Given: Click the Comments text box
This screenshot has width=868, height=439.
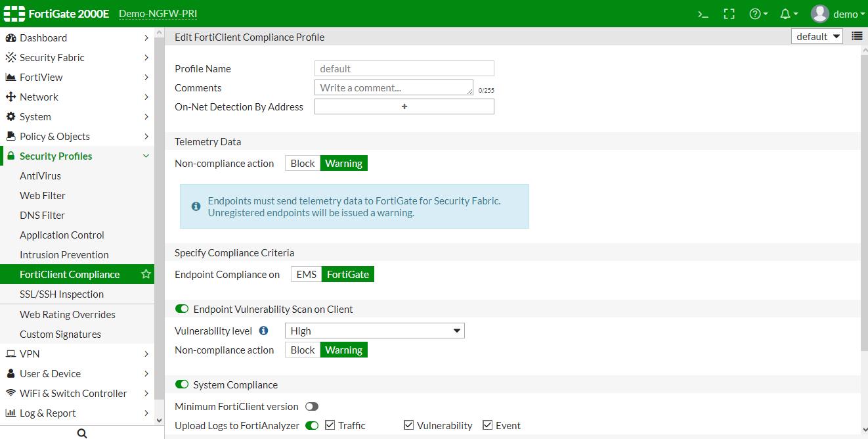Looking at the screenshot, I should click(394, 87).
